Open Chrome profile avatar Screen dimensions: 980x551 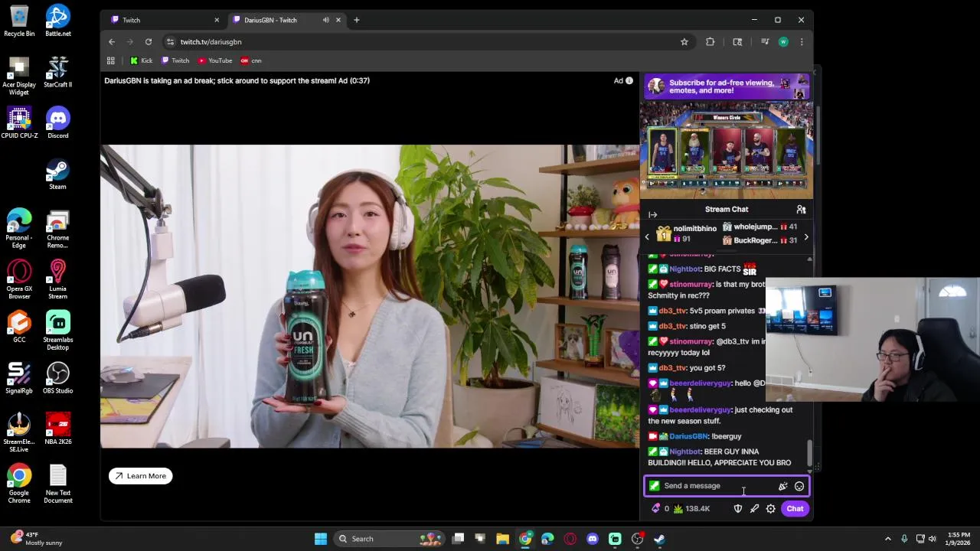(783, 42)
